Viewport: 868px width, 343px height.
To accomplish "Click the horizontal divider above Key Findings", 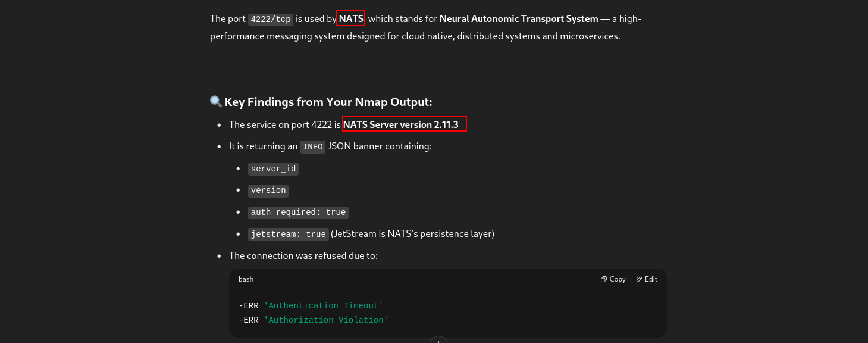I will point(437,68).
